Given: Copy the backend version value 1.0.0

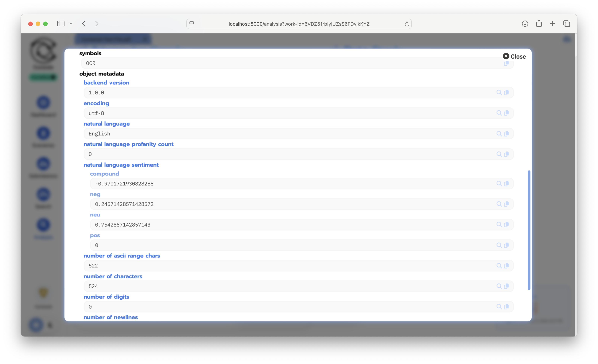Looking at the screenshot, I should coord(506,92).
